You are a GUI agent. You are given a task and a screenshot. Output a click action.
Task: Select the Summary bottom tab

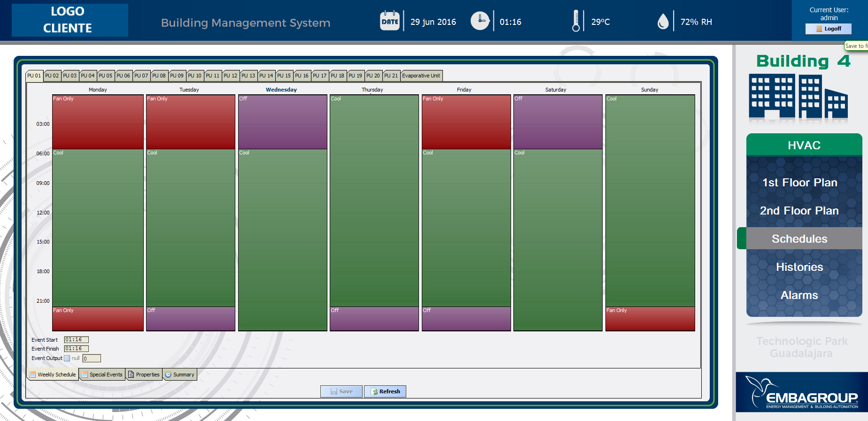click(x=180, y=375)
